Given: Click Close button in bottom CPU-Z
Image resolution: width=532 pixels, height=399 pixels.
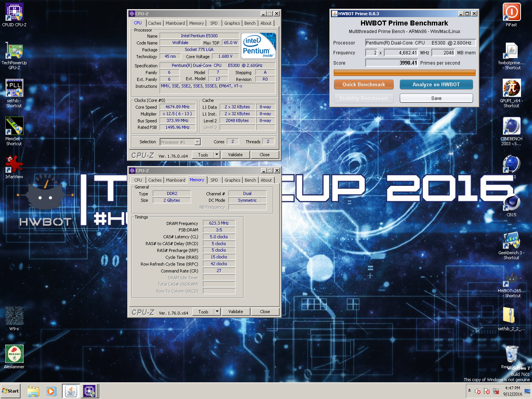Looking at the screenshot, I should point(265,312).
